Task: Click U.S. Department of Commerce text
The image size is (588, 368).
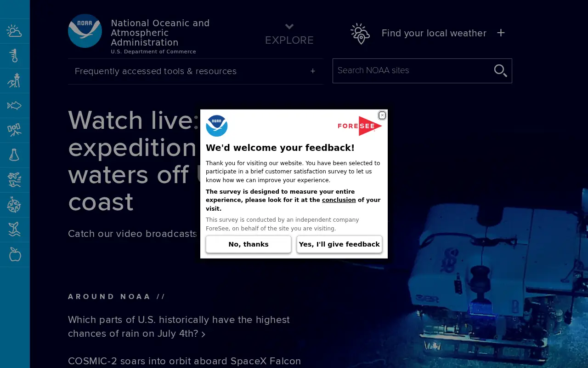Action: [x=153, y=52]
